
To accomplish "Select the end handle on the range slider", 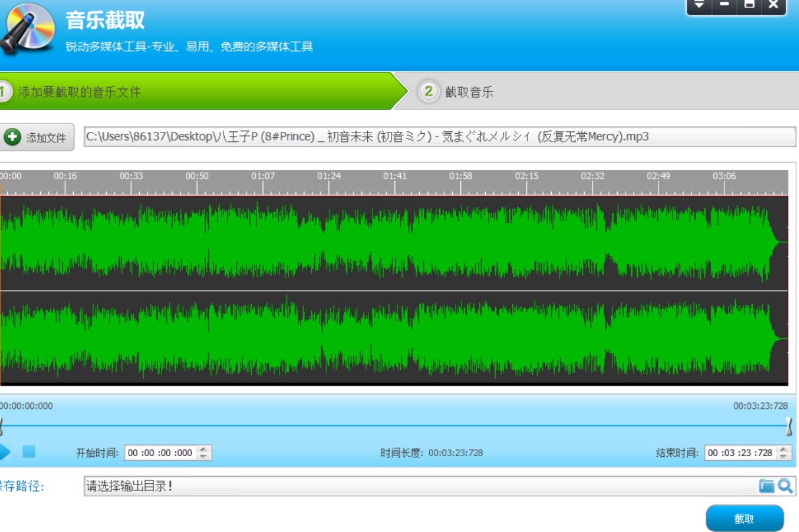I will point(788,427).
